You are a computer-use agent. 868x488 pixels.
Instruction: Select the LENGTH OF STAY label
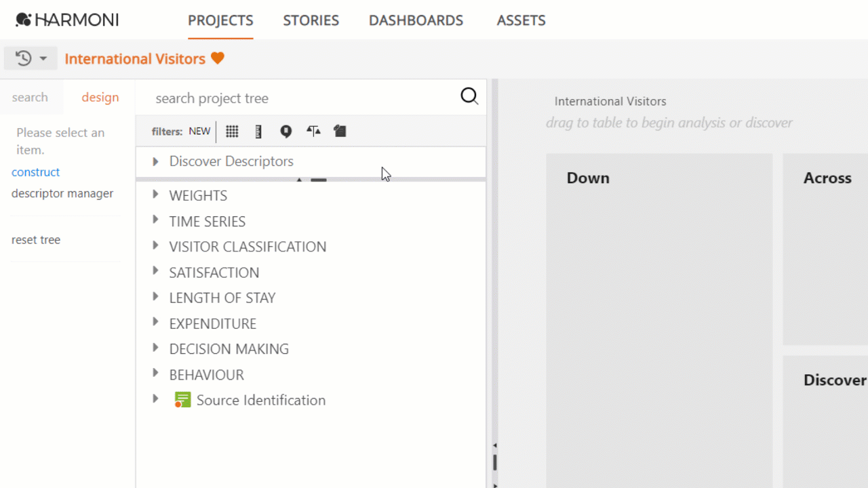tap(222, 298)
